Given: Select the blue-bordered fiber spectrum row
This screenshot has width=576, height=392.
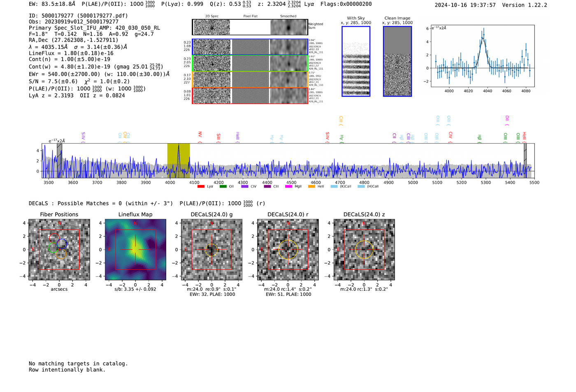Looking at the screenshot, I should coord(250,47).
